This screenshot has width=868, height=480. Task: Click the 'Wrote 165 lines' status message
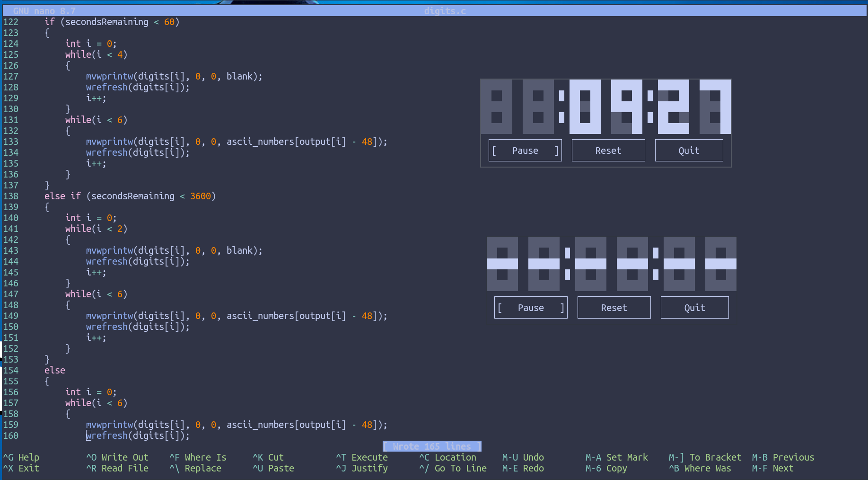click(432, 446)
